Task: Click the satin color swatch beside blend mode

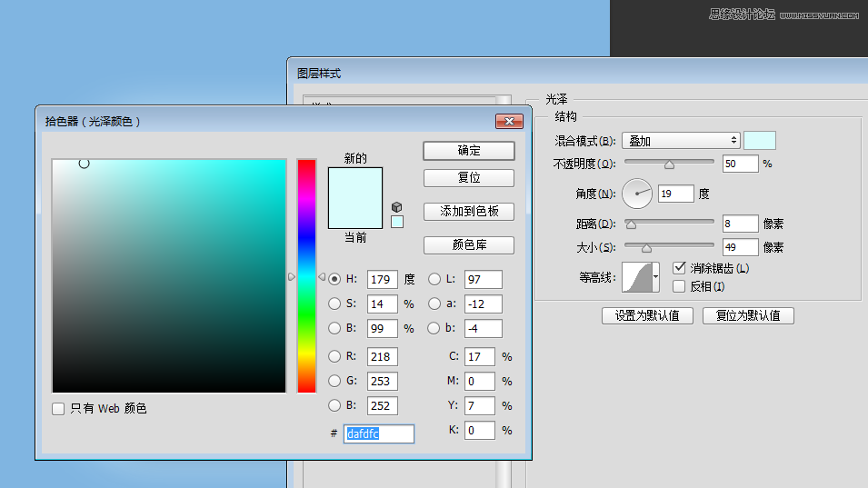Action: 760,141
